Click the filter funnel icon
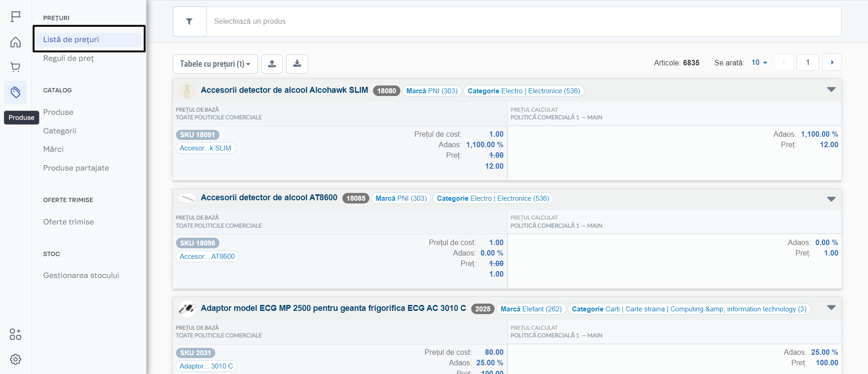Viewport: 868px width, 374px height. click(x=189, y=21)
